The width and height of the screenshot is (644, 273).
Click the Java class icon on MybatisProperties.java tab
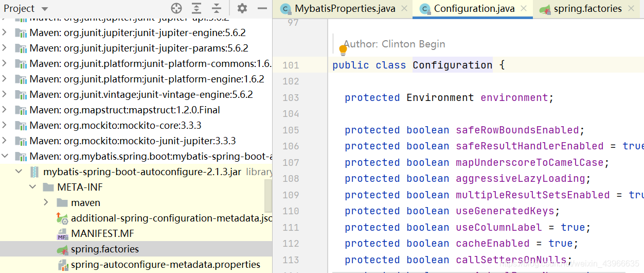tap(285, 9)
